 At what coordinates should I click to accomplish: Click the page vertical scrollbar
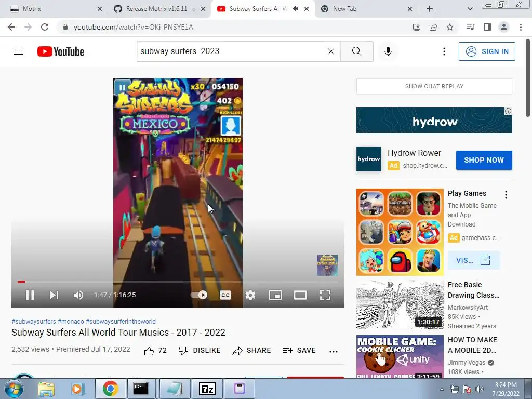(x=528, y=78)
